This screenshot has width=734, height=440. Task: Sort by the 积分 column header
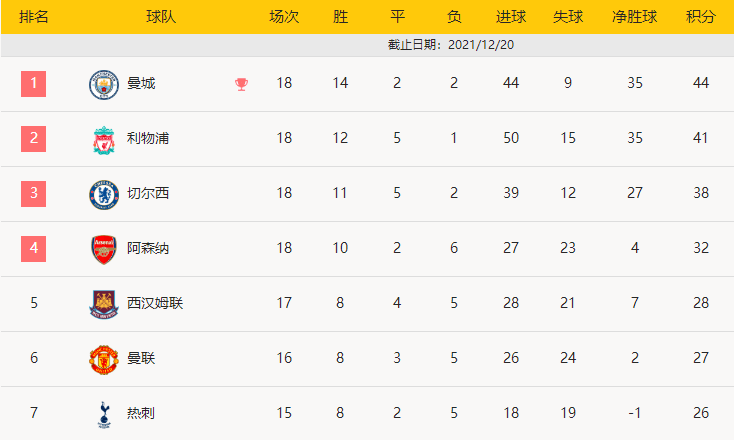[x=700, y=18]
